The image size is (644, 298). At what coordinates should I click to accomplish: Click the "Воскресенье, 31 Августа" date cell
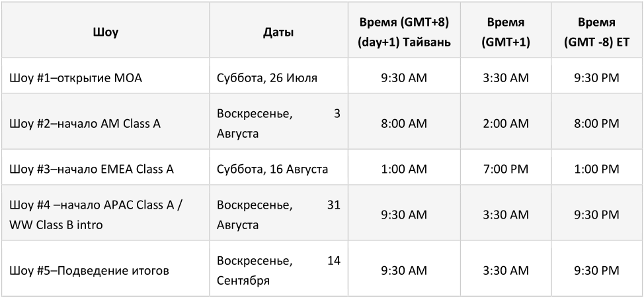tap(278, 215)
